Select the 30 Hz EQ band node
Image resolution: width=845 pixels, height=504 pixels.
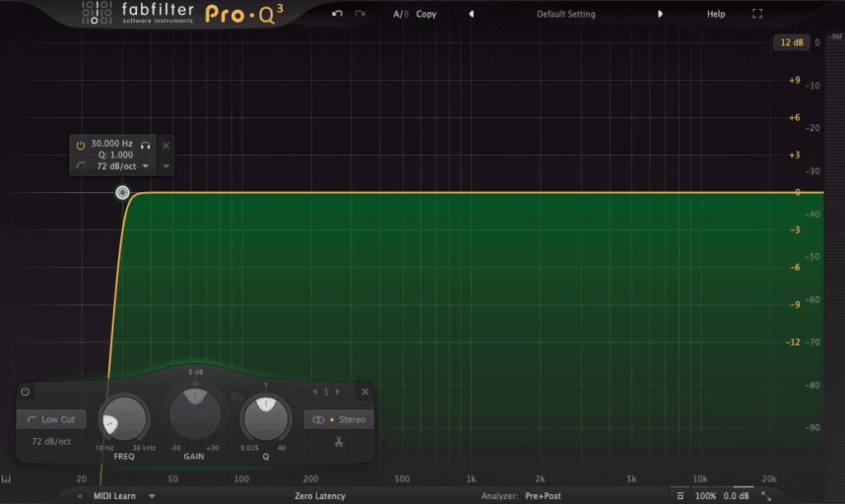122,192
